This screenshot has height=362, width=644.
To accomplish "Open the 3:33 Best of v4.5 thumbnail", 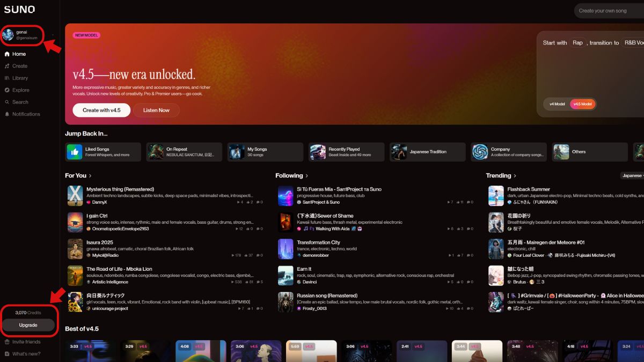I will coord(90,351).
